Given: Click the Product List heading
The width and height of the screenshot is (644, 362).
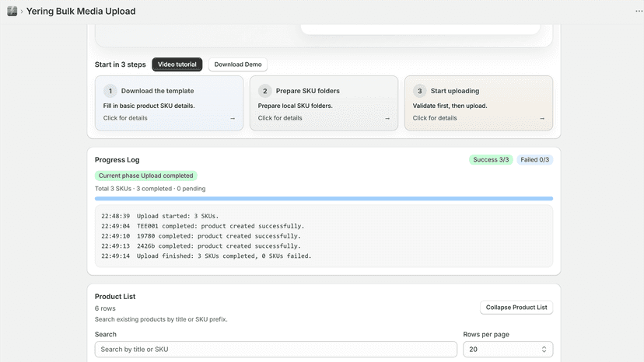Looking at the screenshot, I should 115,296.
